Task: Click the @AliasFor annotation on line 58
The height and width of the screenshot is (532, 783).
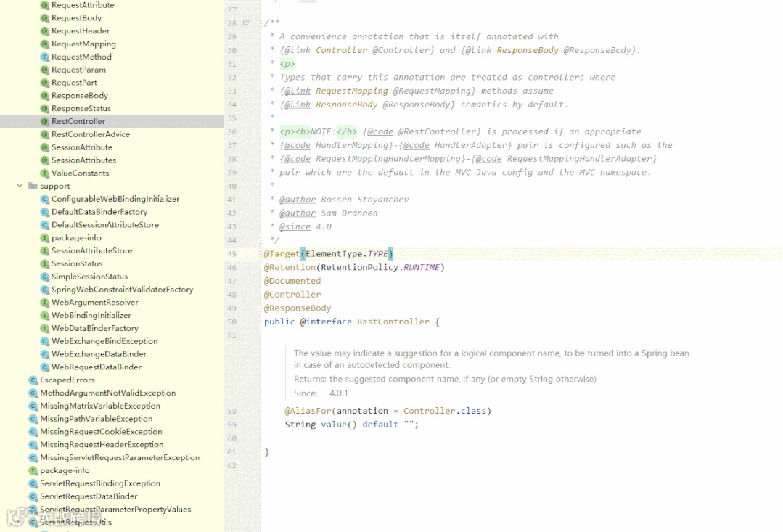Action: click(308, 411)
